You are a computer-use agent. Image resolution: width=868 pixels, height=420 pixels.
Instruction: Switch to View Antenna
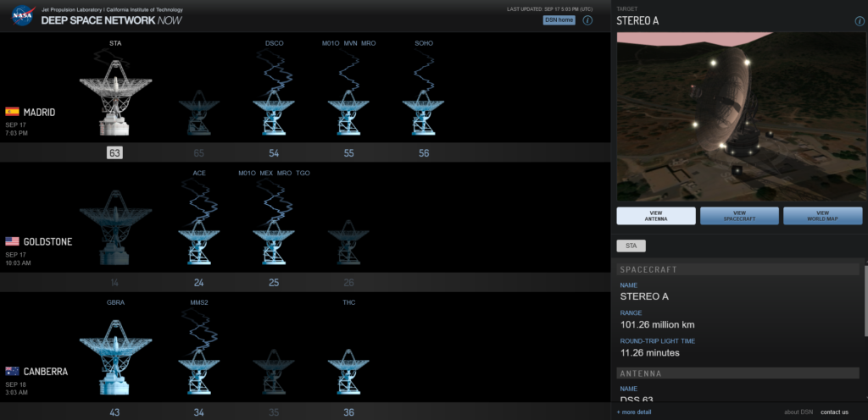click(656, 216)
